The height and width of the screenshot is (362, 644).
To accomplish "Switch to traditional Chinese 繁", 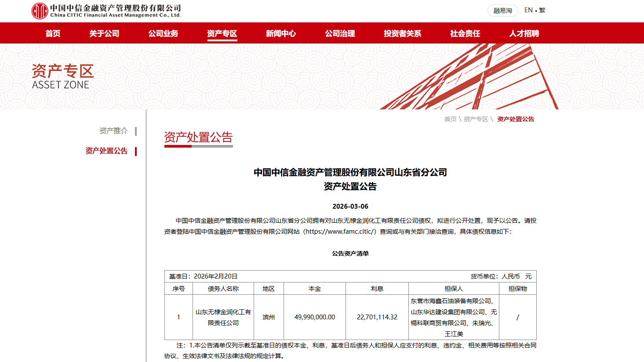I will tap(542, 10).
